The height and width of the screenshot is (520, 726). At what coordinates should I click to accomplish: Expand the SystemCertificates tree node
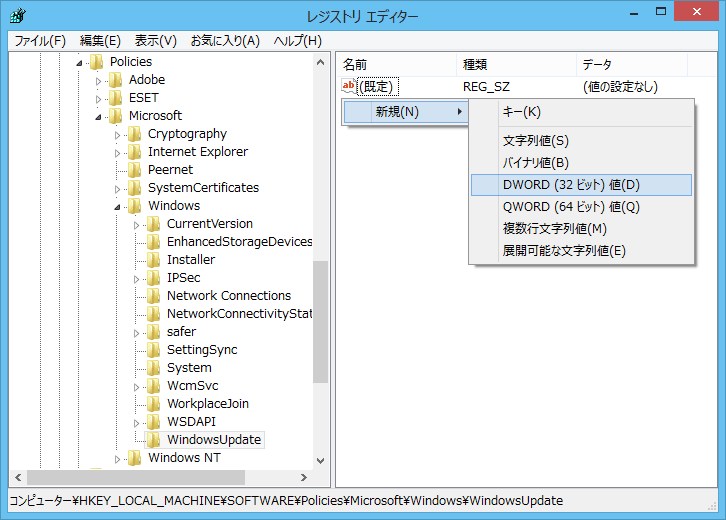click(x=117, y=189)
